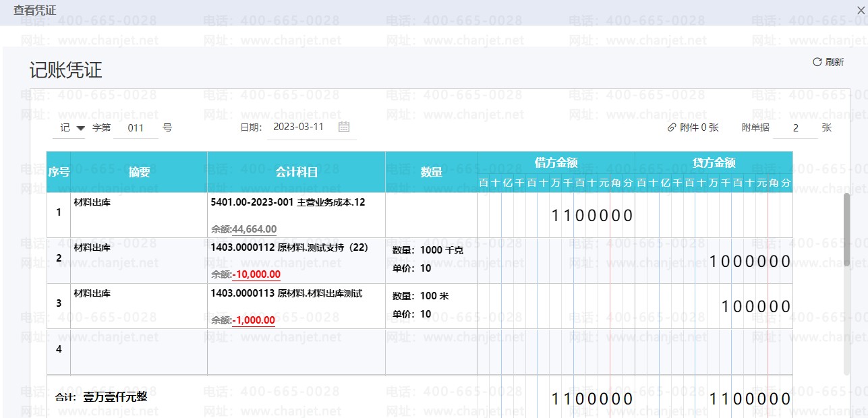Click the 摘要 column header
Screen dimensions: 868x418
(139, 172)
